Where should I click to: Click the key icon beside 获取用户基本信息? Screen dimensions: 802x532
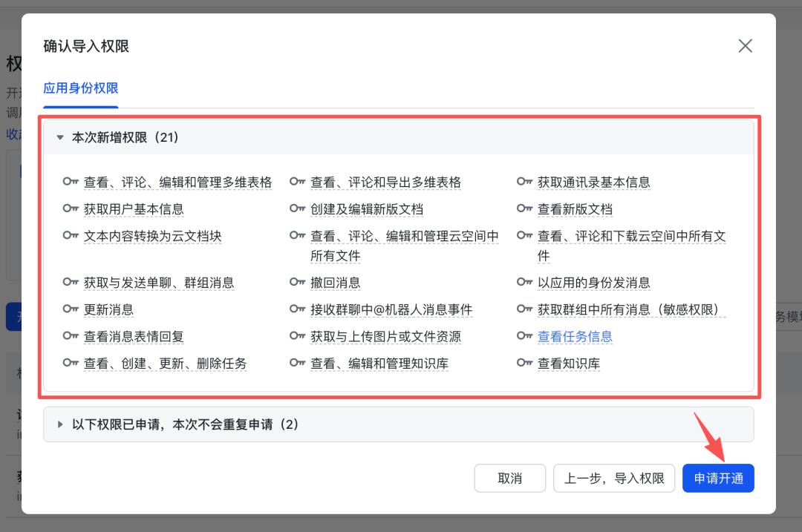tap(70, 208)
